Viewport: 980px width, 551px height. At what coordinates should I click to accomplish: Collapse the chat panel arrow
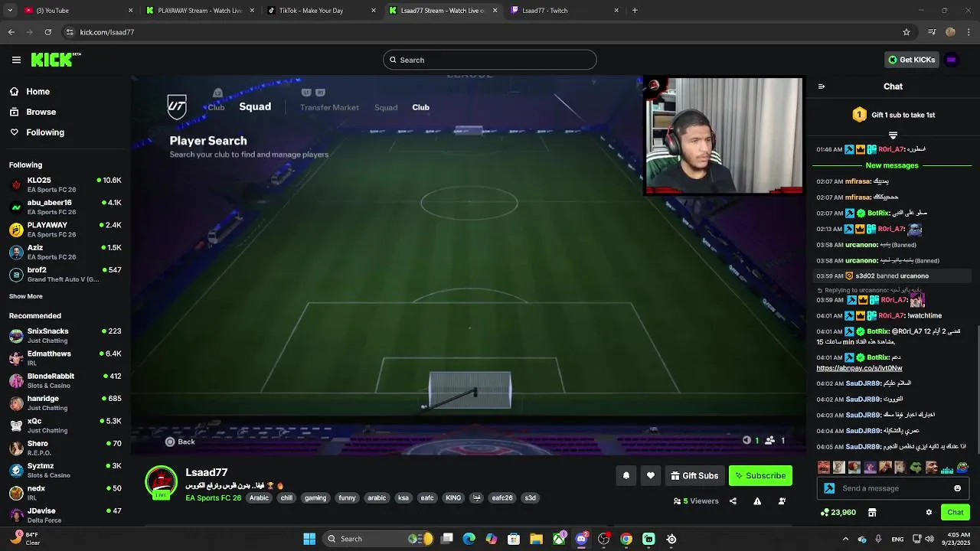coord(822,86)
